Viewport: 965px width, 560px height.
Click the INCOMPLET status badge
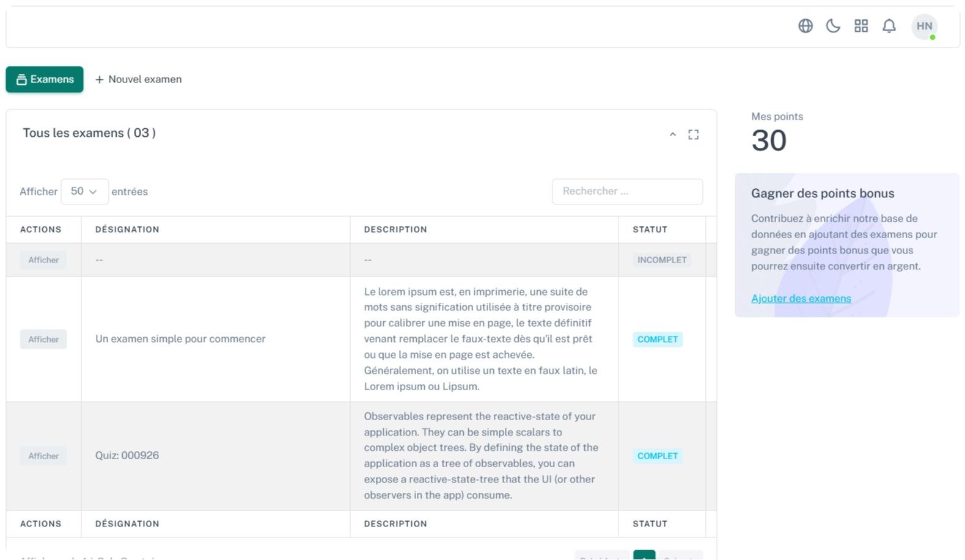(662, 260)
